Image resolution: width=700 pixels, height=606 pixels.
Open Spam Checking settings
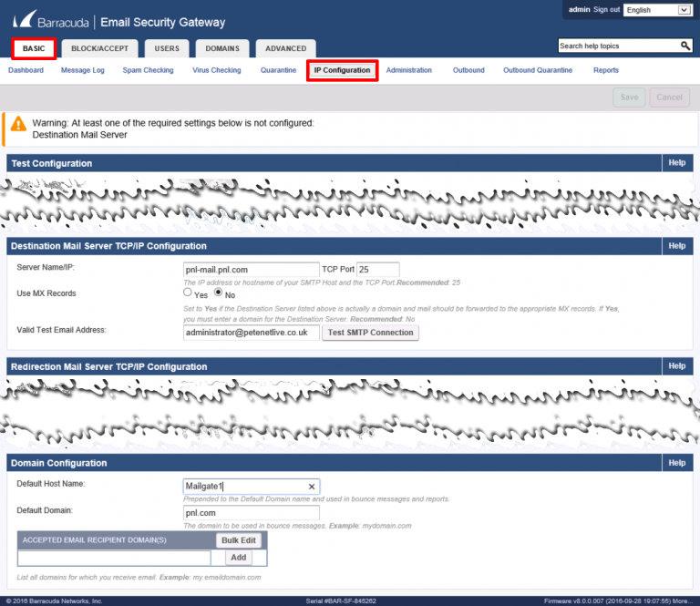pos(148,70)
